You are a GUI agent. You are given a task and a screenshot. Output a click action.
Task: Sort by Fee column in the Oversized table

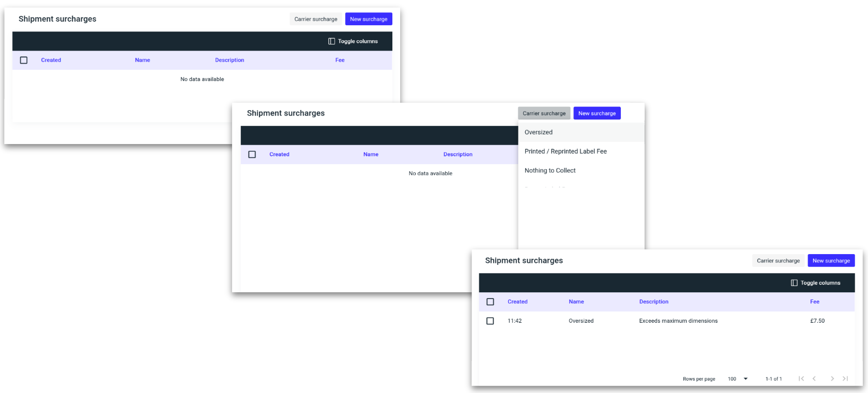[x=814, y=302]
